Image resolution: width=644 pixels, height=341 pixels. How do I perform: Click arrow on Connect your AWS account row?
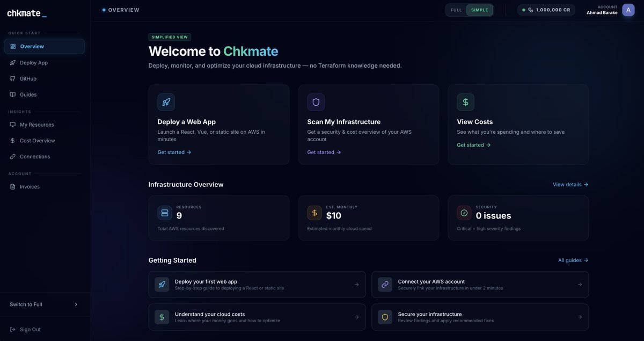pyautogui.click(x=580, y=285)
